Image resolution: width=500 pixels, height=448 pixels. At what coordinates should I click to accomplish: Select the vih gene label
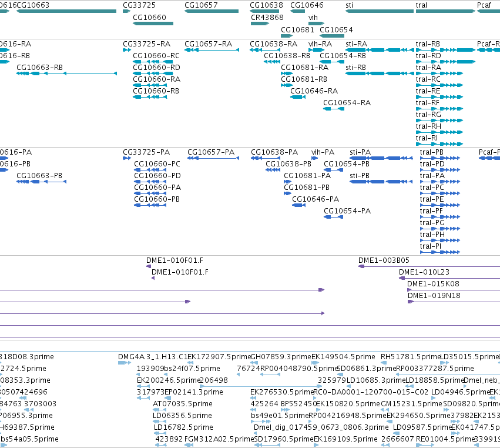313,18
